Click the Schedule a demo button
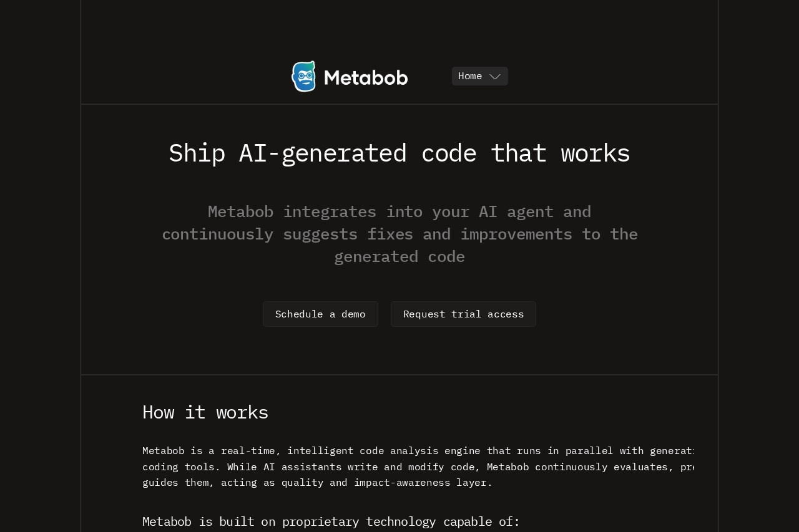The height and width of the screenshot is (532, 799). (x=320, y=314)
